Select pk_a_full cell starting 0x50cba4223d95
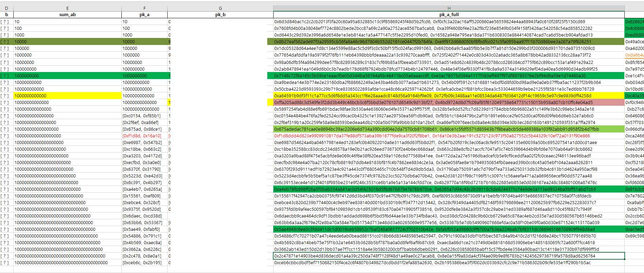 (449, 89)
